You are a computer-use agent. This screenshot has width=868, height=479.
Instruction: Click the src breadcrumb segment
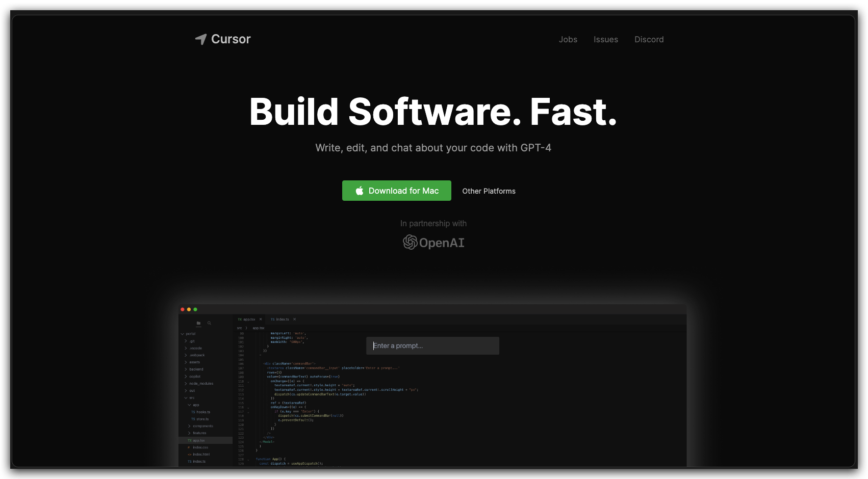click(239, 328)
